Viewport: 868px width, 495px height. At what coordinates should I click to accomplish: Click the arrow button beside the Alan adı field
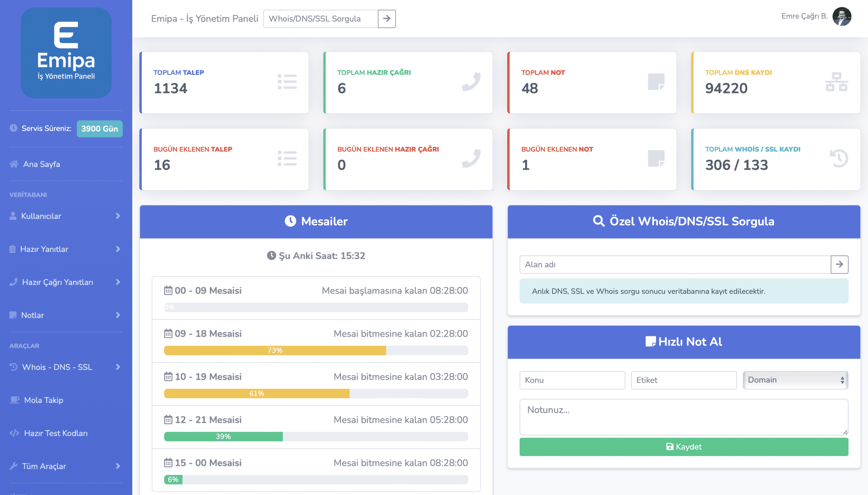tap(839, 264)
